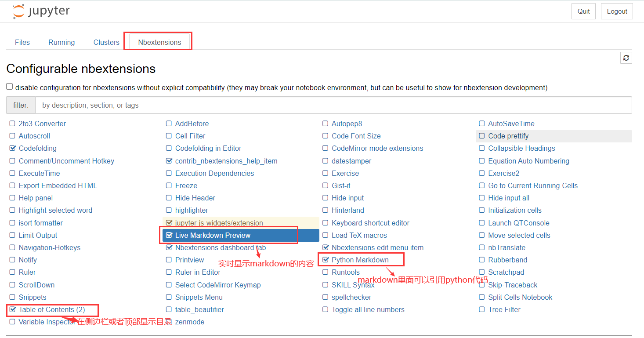Click the Keyboard shortcut editor extension
Viewport: 644px width, 338px height.
(x=370, y=223)
